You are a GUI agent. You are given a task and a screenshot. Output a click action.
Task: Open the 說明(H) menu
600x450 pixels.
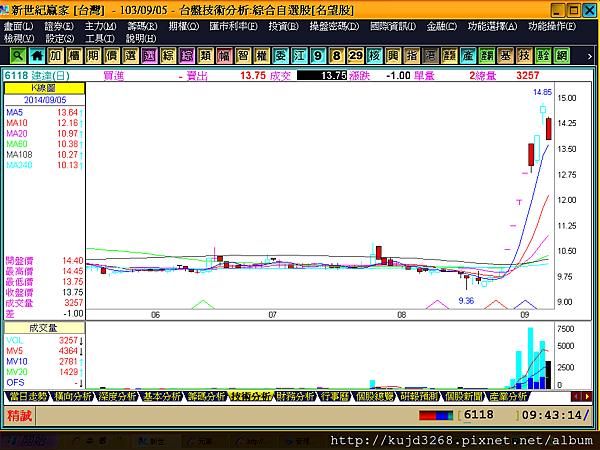141,39
